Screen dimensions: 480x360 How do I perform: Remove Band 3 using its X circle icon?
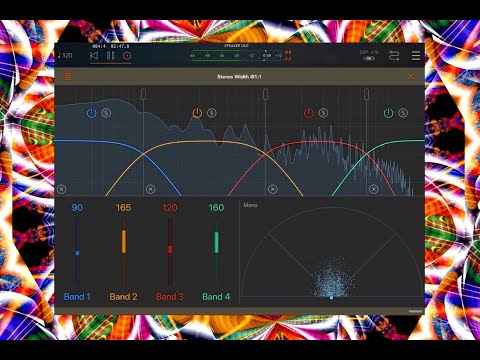point(273,189)
